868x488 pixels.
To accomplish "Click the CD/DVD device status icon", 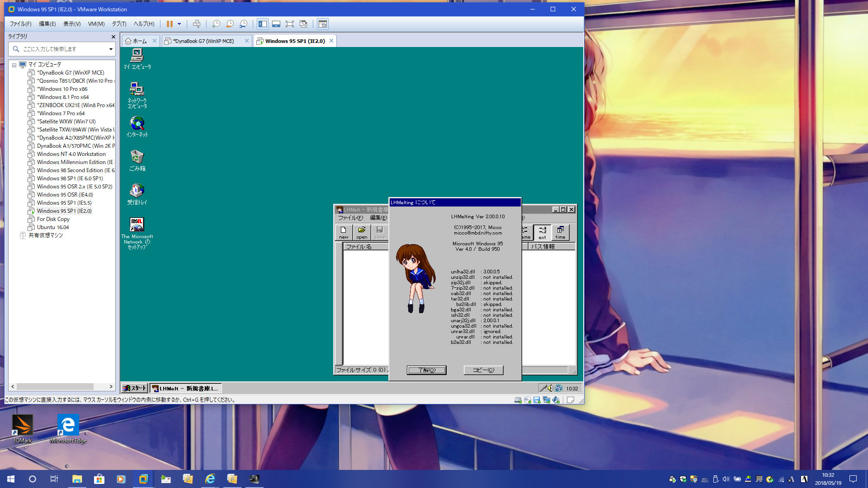I will pyautogui.click(x=527, y=400).
